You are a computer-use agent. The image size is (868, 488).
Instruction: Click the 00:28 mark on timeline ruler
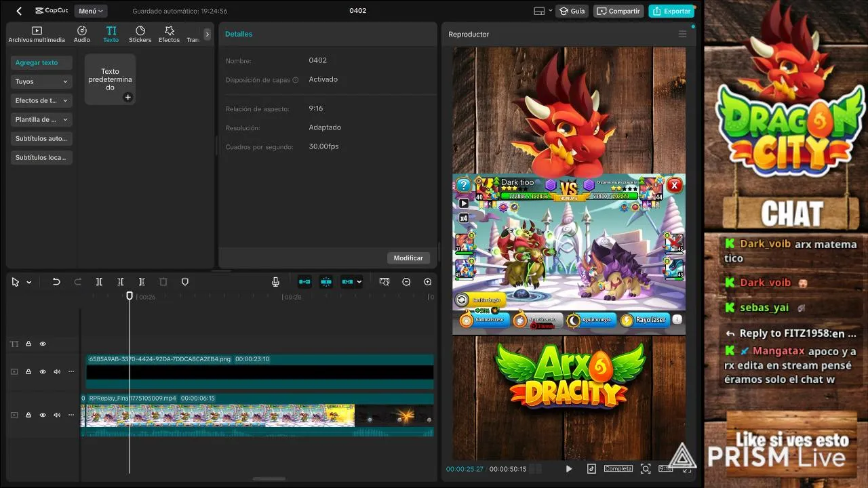coord(292,297)
